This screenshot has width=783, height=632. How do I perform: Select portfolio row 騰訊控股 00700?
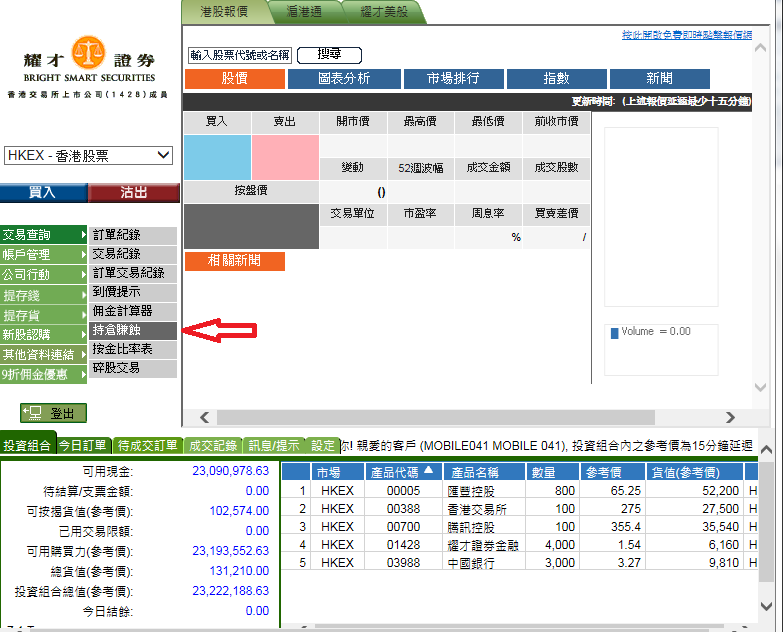click(x=519, y=527)
